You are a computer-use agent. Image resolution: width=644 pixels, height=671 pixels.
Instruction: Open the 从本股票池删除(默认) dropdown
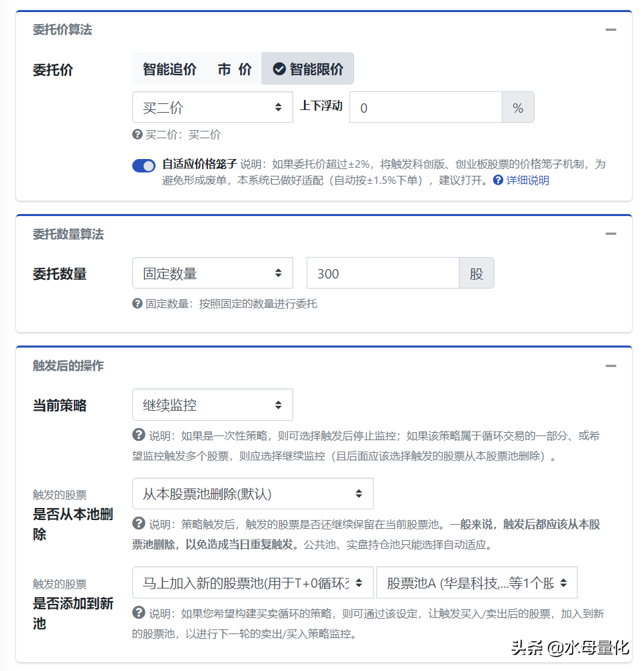253,494
